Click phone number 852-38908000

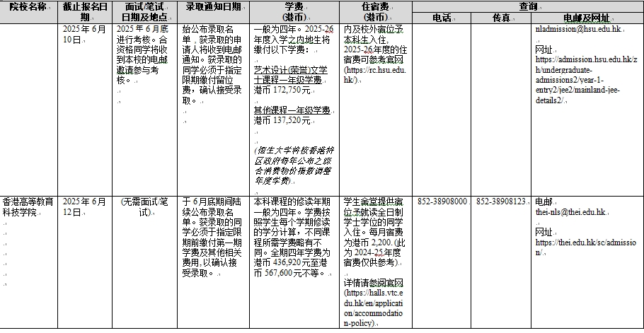pos(442,201)
